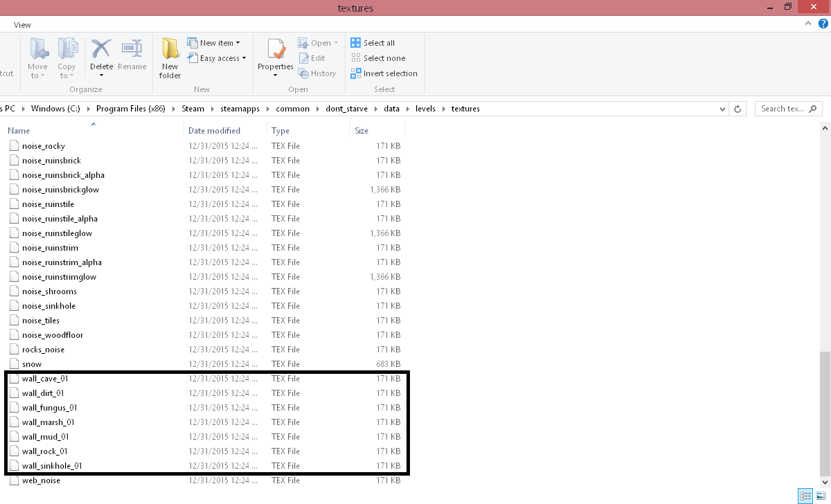Open History in the ribbon
The image size is (831, 504).
click(x=317, y=73)
